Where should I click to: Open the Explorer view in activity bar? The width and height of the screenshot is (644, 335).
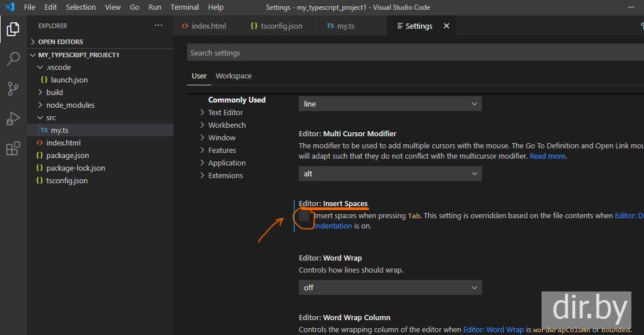[x=13, y=29]
